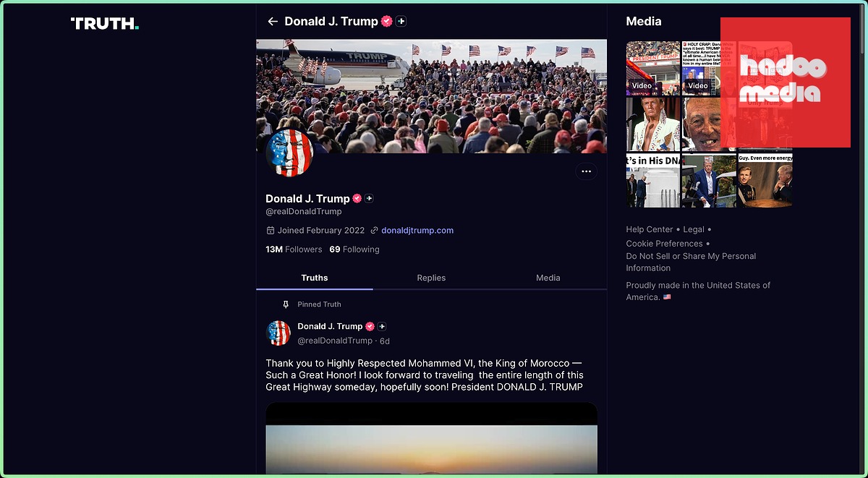Click plus badge beside profile name
Image resolution: width=868 pixels, height=478 pixels.
click(369, 198)
